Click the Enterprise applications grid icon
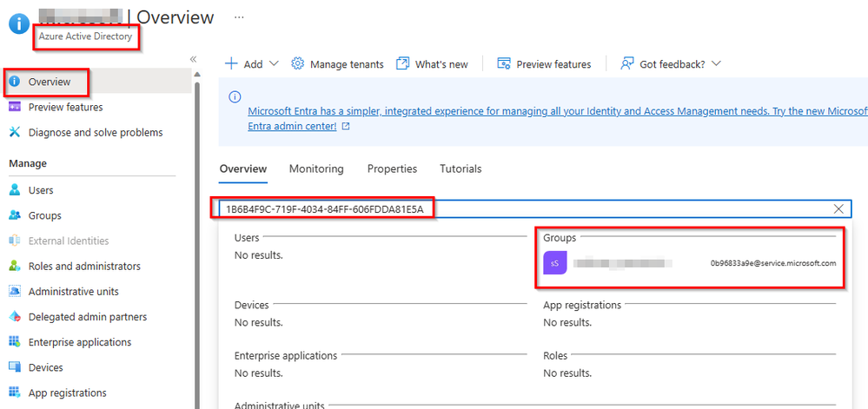Viewport: 868px width, 409px height. click(15, 342)
